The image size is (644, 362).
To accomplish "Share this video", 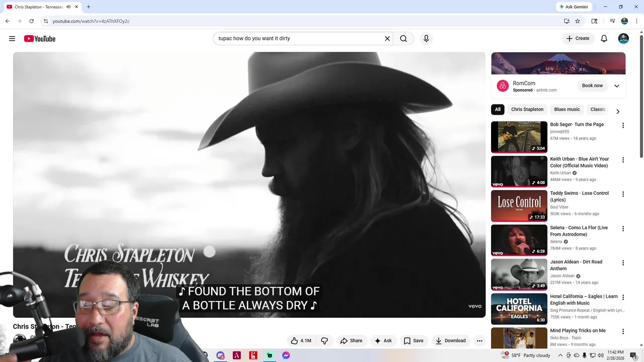I will click(x=351, y=341).
